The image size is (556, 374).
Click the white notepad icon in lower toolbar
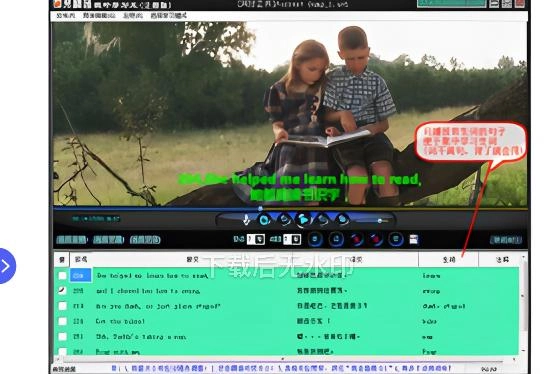click(x=413, y=239)
